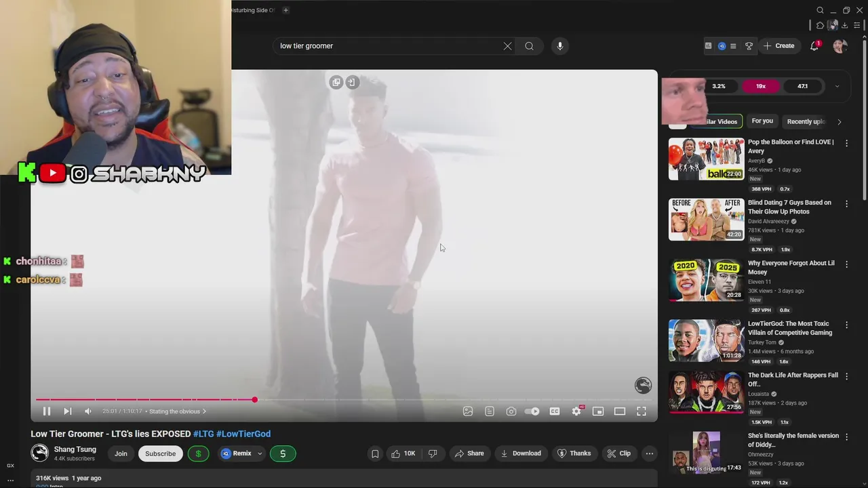Toggle the autoplay switch
868x488 pixels.
click(x=532, y=411)
